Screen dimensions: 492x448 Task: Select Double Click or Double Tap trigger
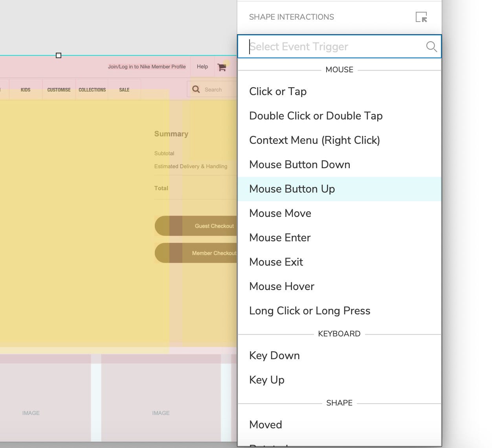pos(340,116)
